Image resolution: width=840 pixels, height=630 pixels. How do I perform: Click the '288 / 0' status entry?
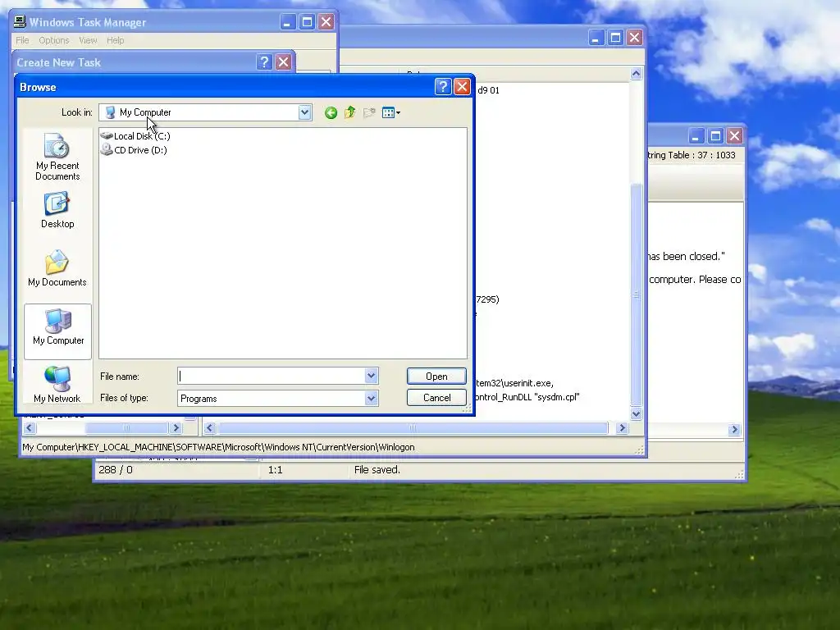point(116,470)
